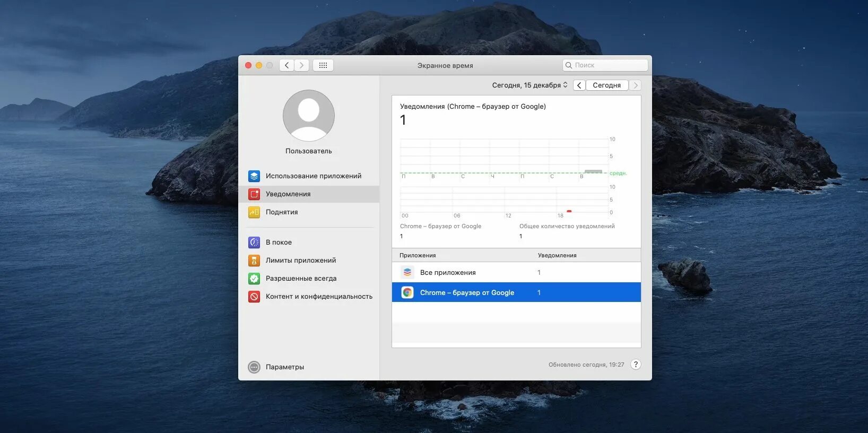Open the Параметры options icon

tap(254, 367)
